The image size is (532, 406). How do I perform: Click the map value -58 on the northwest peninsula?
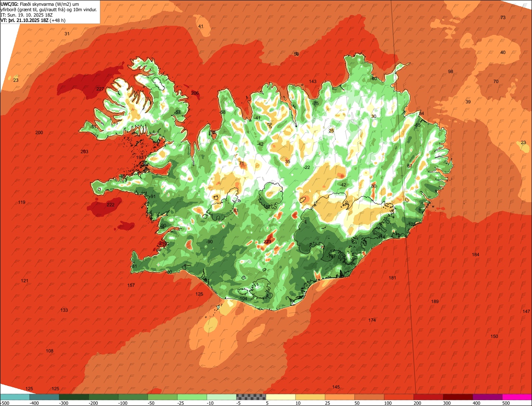222,112
